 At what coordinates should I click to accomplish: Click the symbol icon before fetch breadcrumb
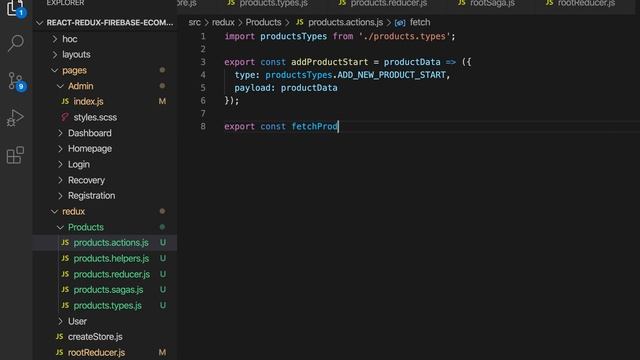click(x=400, y=23)
